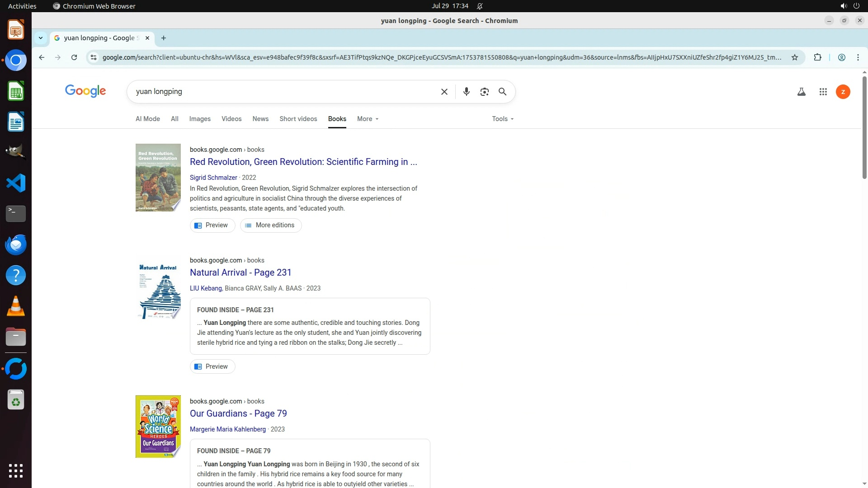Image resolution: width=868 pixels, height=488 pixels.
Task: Reload the page
Action: click(x=74, y=57)
